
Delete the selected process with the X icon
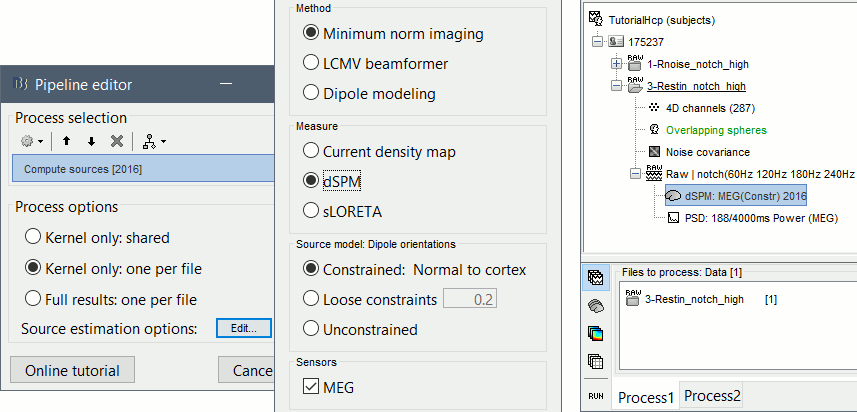[117, 142]
